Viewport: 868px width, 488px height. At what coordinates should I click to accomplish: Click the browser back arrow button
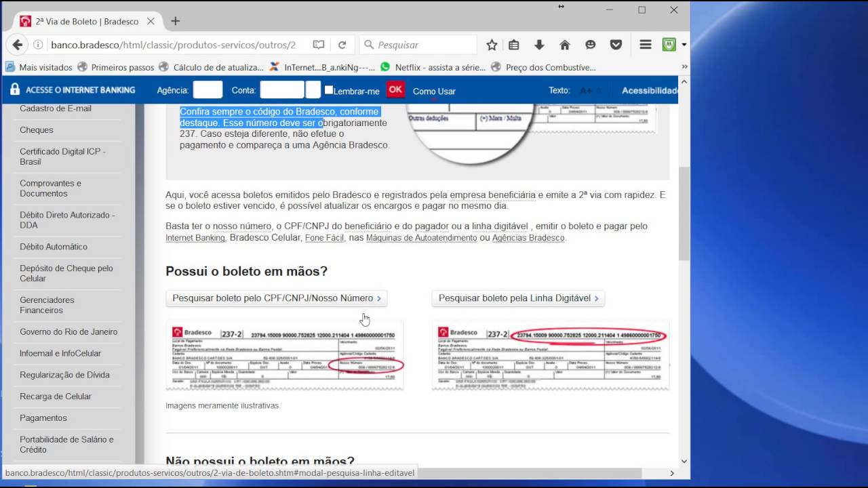click(x=18, y=45)
